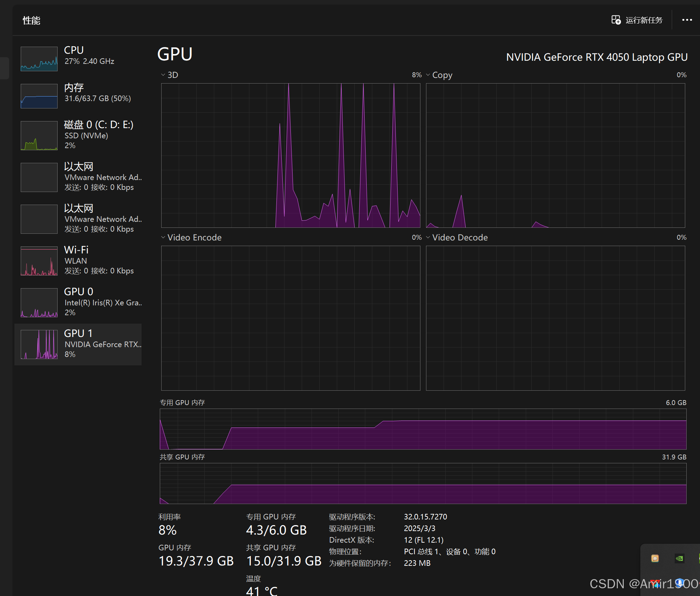The height and width of the screenshot is (596, 700).
Task: Click the 专用 GPU 内存 usage graph
Action: point(423,429)
